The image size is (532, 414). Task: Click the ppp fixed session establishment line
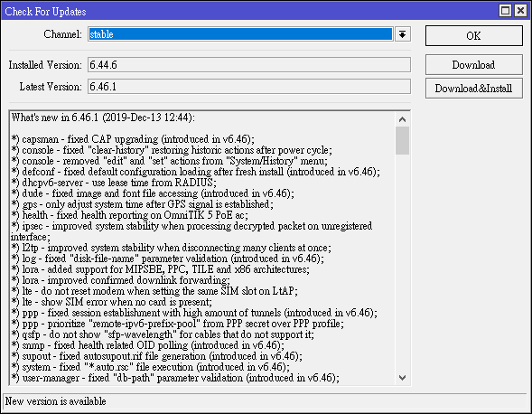194,313
